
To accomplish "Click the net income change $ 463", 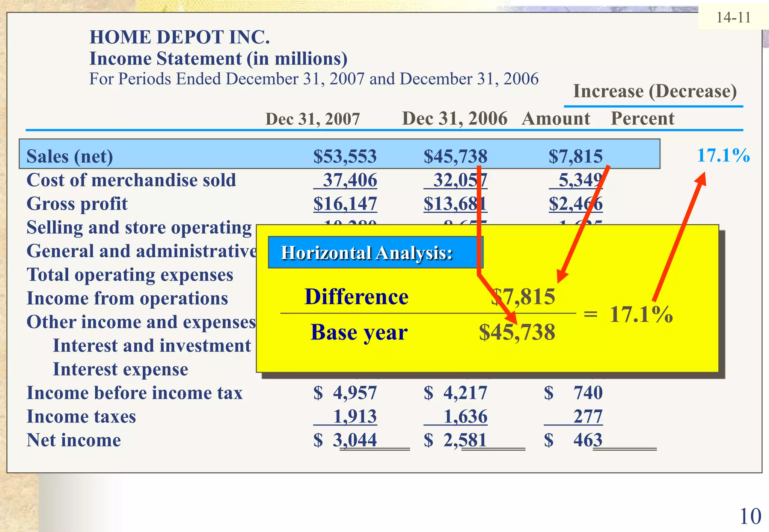I will click(573, 440).
